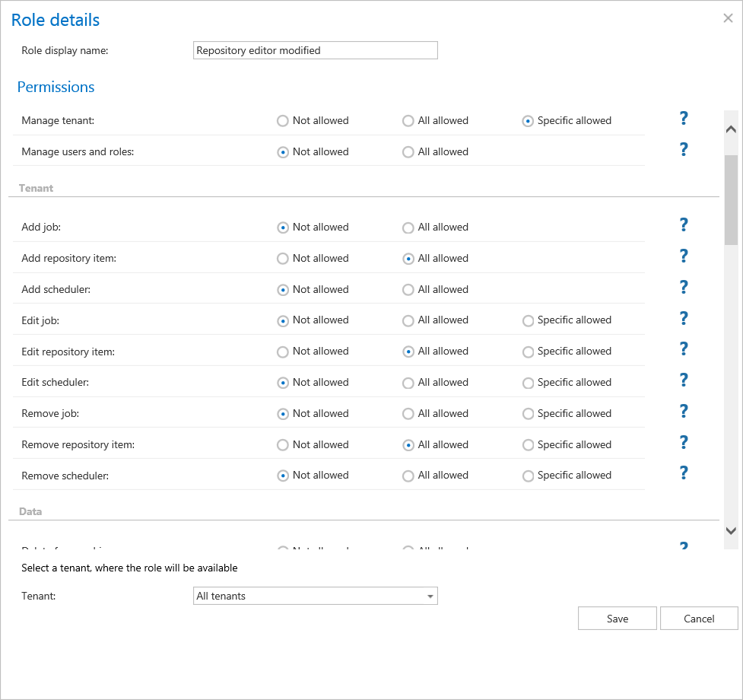Show help for Add job permission
The width and height of the screenshot is (743, 700).
click(683, 225)
